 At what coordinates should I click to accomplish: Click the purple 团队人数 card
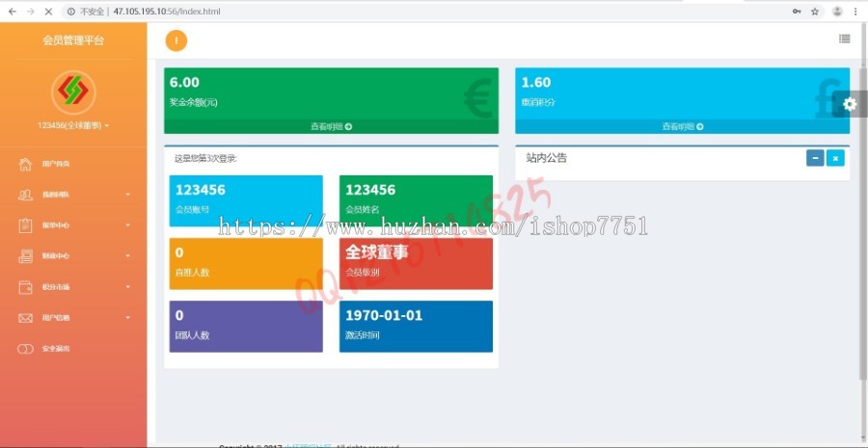[246, 327]
